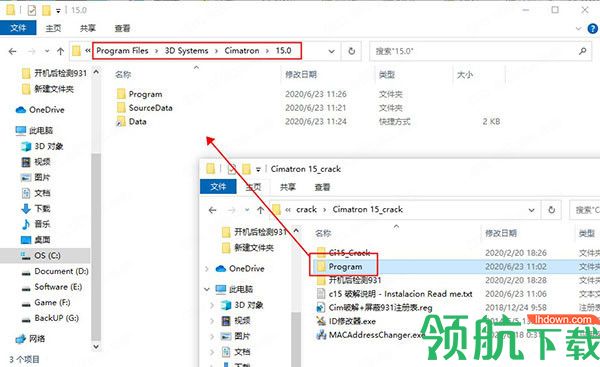Expand 视频 in the Cimatron 15_crack sidebar
The height and width of the screenshot is (367, 600).
[212, 321]
